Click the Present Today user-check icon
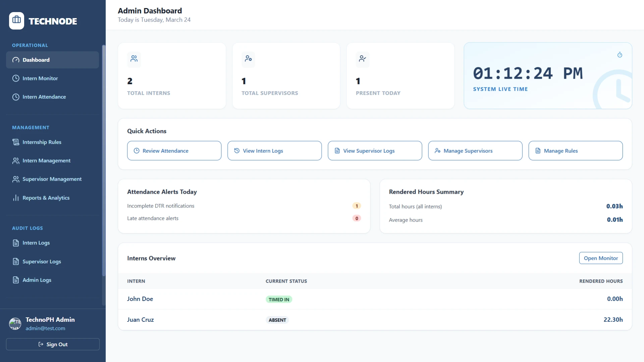This screenshot has width=644, height=362. [x=363, y=59]
